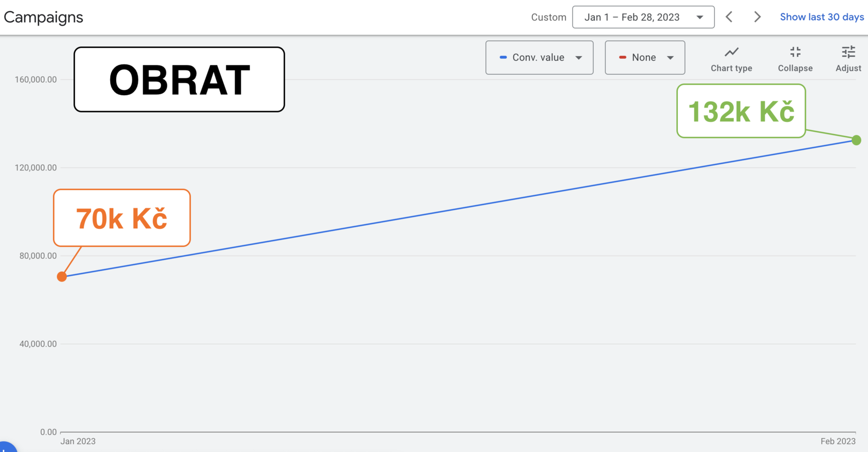Open the Conv. value metric dropdown

[539, 57]
